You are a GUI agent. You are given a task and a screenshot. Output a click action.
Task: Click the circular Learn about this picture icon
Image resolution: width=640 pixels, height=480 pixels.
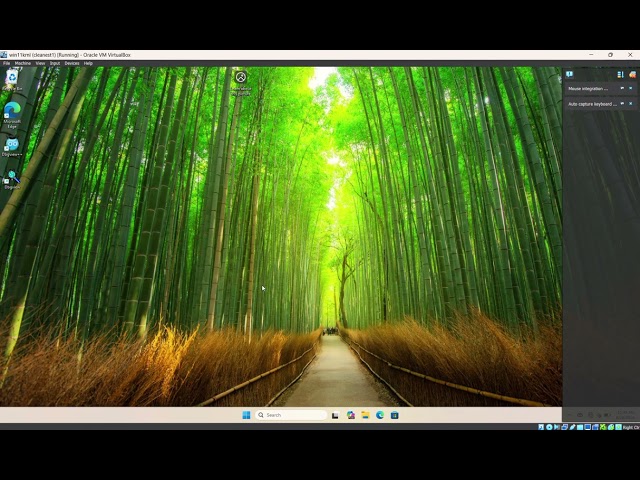coord(241,77)
